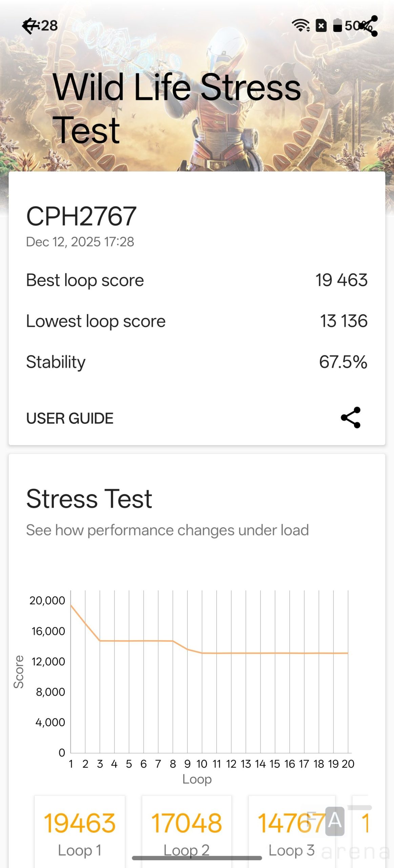394x868 pixels.
Task: Tap the Wi-Fi status icon
Action: (x=300, y=25)
